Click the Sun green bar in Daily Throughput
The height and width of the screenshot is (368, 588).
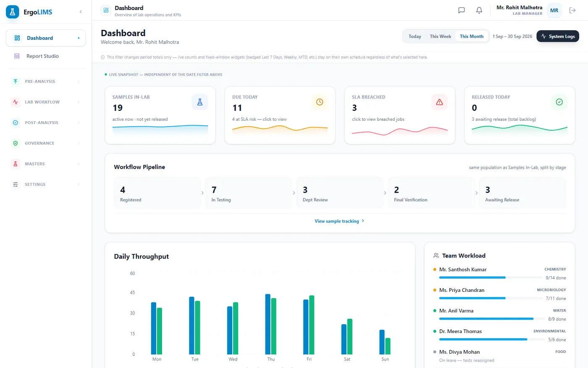click(388, 346)
